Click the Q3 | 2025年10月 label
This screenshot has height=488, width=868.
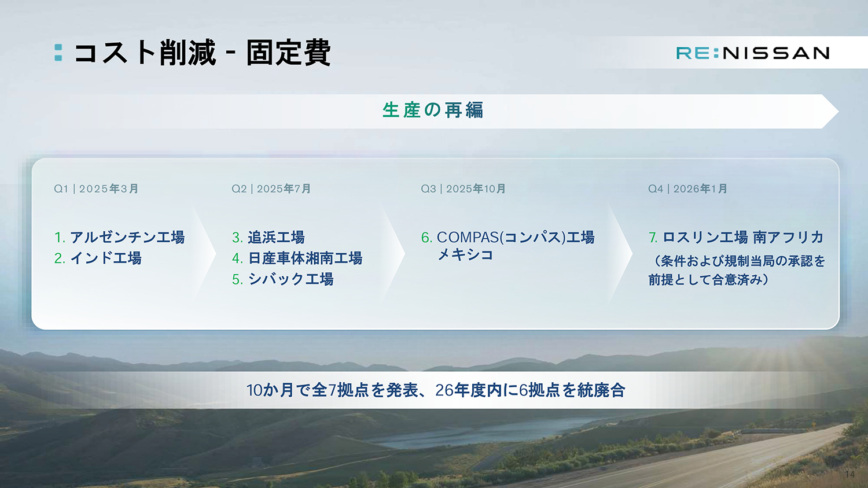pos(464,188)
